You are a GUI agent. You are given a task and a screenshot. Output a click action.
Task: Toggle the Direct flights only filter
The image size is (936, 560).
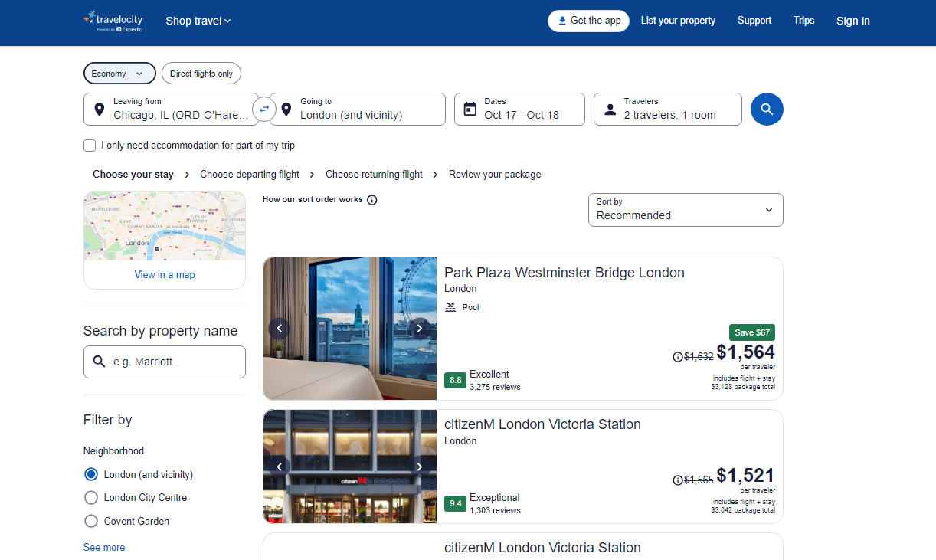click(201, 74)
